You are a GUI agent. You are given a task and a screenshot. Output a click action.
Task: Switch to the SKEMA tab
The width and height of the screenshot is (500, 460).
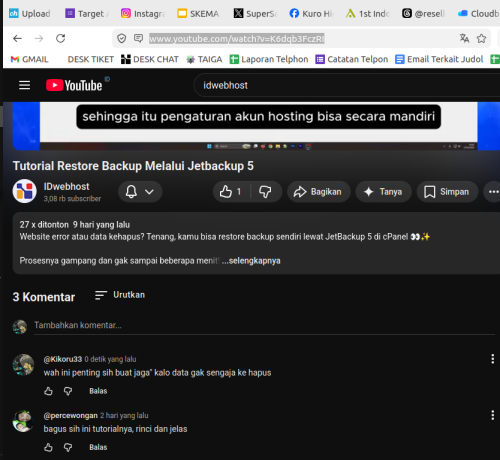198,14
